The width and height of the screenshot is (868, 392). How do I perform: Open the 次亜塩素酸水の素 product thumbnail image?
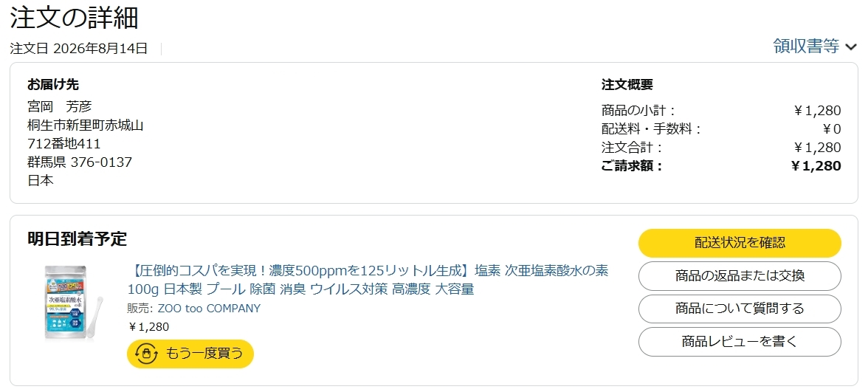pos(72,303)
